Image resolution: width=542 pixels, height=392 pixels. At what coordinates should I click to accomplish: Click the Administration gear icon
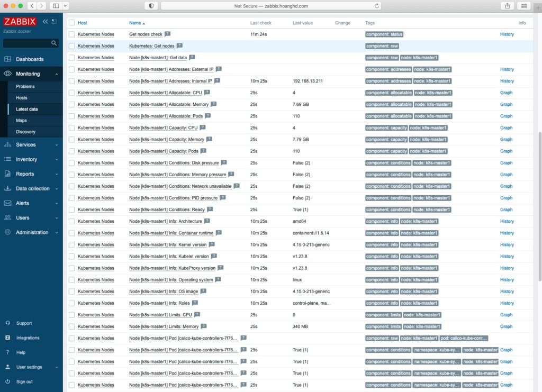7,232
